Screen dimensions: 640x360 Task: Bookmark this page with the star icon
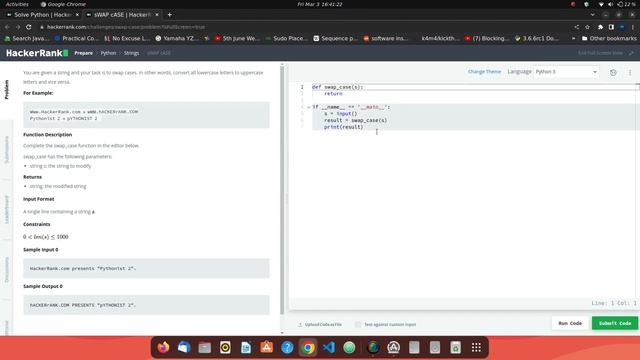[x=587, y=27]
